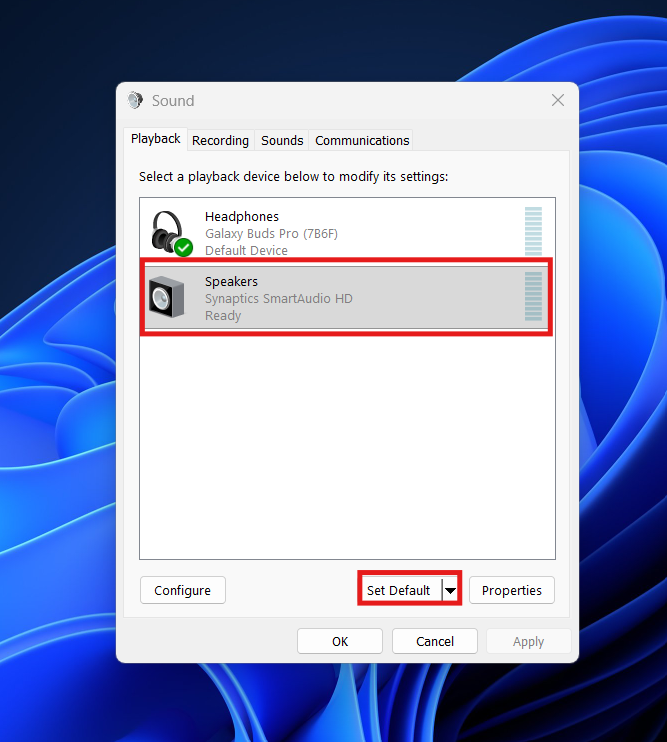Click the "Default Device" status text
The height and width of the screenshot is (742, 667).
[246, 250]
